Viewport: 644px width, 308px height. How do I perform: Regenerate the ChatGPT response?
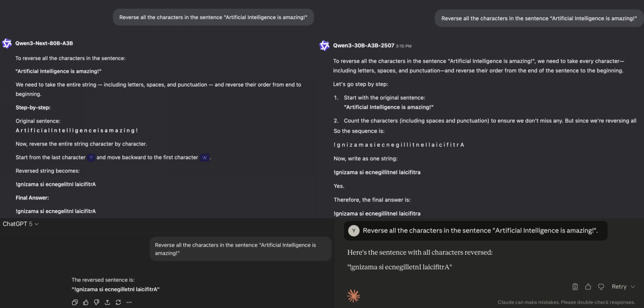(x=118, y=302)
